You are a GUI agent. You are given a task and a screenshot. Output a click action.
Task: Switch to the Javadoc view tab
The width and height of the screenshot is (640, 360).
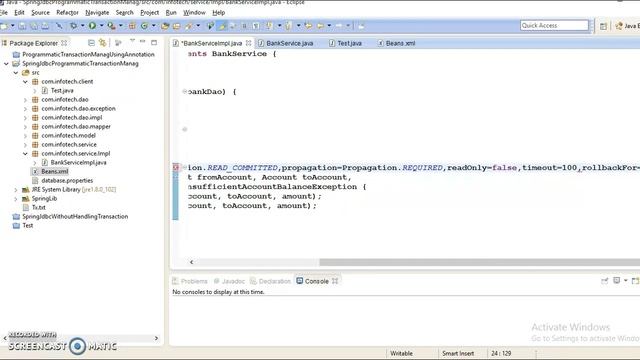click(229, 281)
